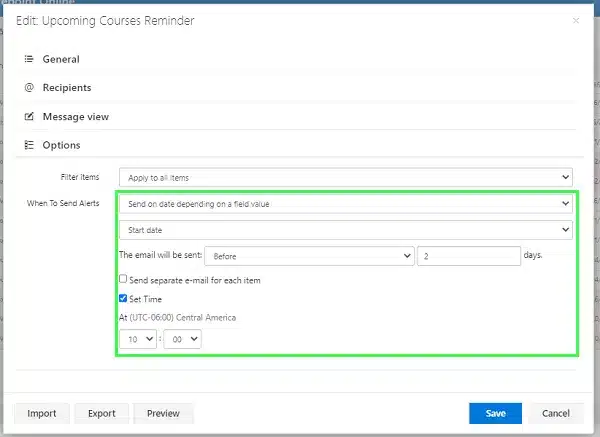This screenshot has height=437, width=600.
Task: Click the Options section list icon
Action: [x=29, y=145]
